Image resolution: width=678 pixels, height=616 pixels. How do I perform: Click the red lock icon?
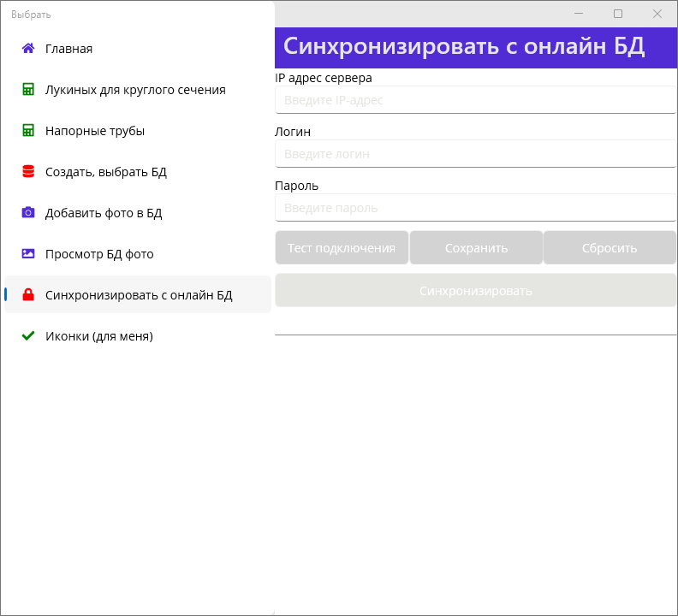pyautogui.click(x=28, y=295)
